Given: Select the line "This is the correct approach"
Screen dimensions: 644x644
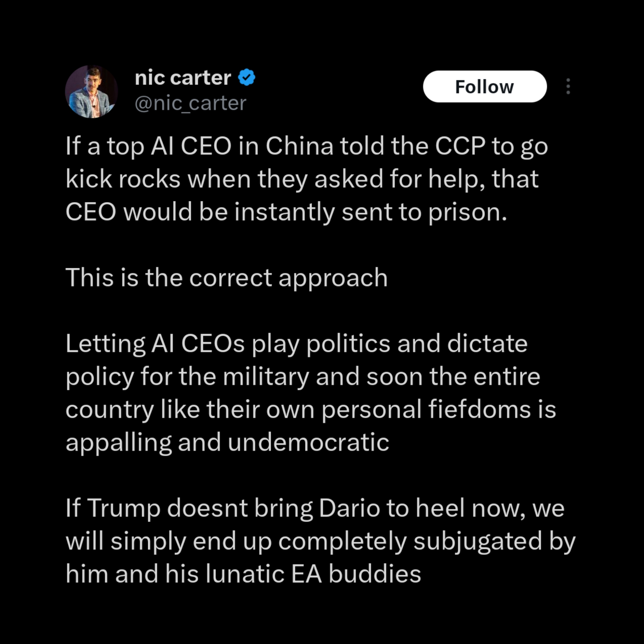Looking at the screenshot, I should point(227,278).
